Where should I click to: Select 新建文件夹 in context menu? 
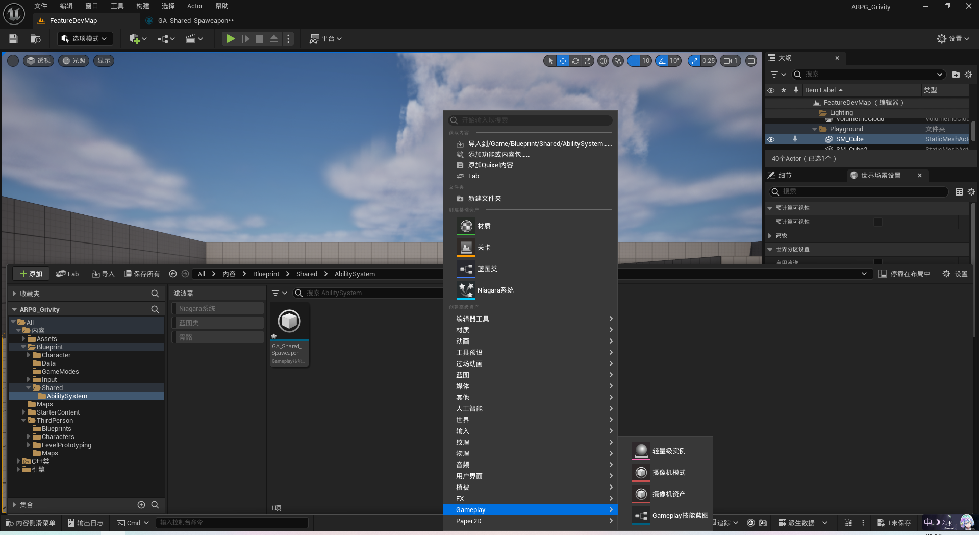[x=531, y=199]
